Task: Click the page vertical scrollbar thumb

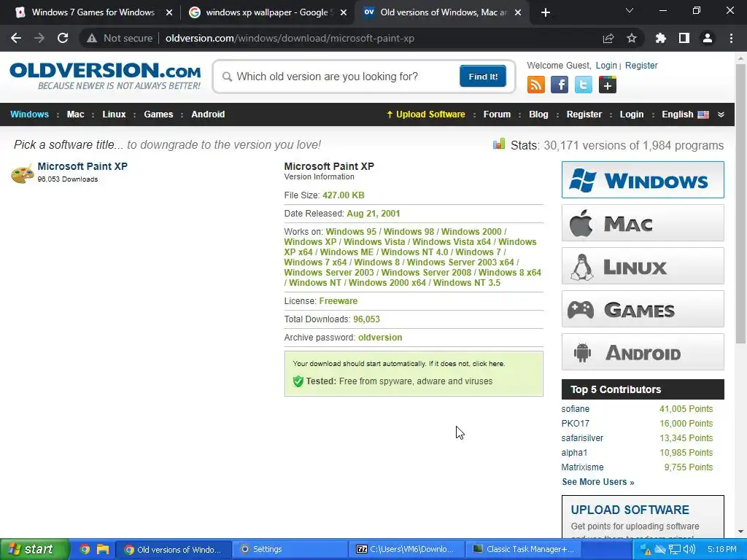Action: click(x=740, y=204)
